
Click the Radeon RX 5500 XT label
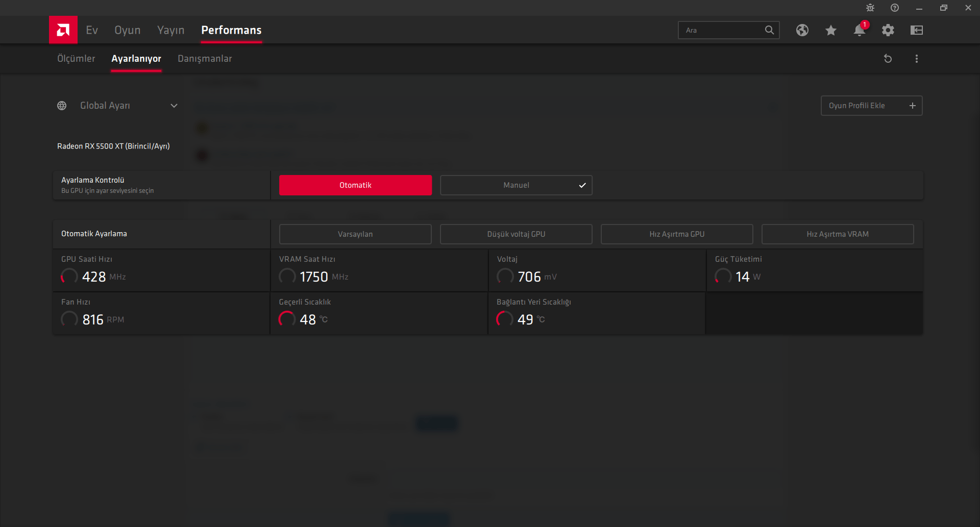click(113, 146)
